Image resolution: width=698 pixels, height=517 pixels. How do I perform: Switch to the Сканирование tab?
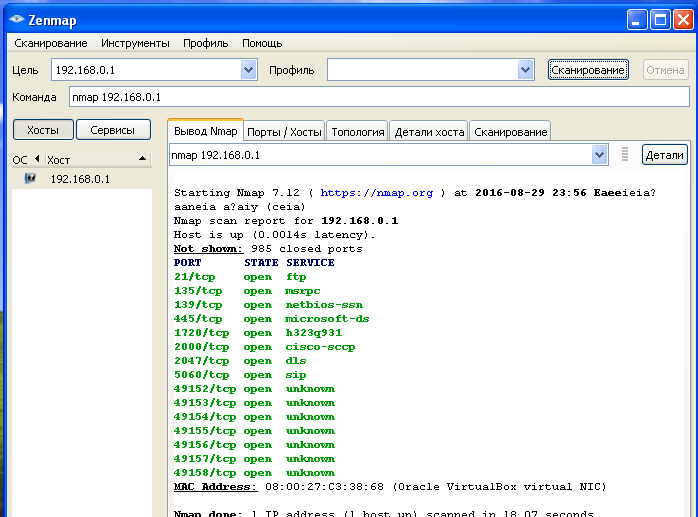(x=510, y=132)
